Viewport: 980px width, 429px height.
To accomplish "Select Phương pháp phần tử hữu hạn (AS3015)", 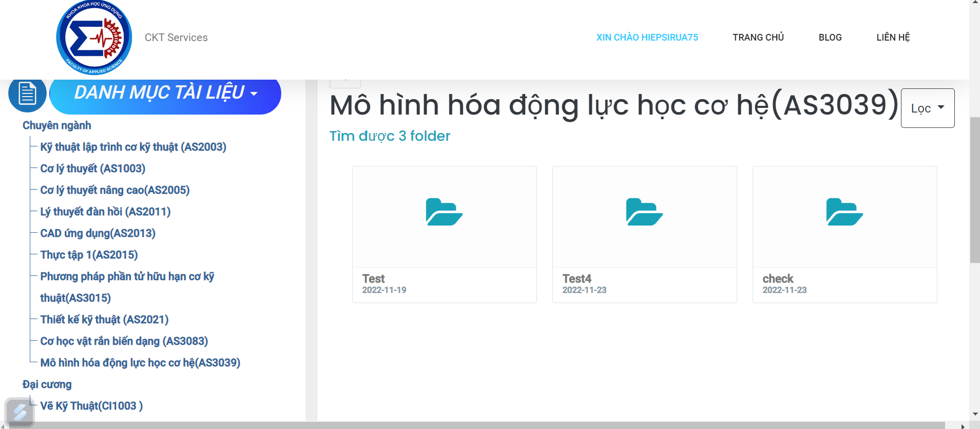I will click(x=127, y=287).
